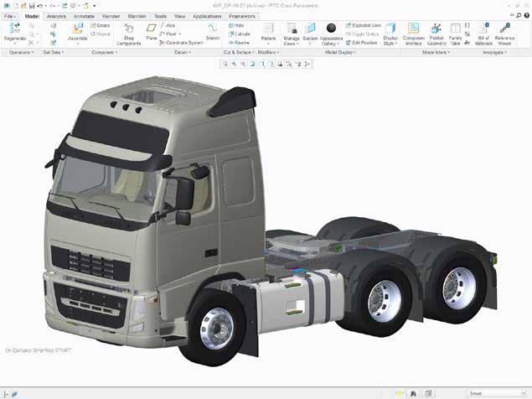Screen dimensions: 532x399
Task: Expand the Model Intent group dropdown
Action: coord(436,52)
